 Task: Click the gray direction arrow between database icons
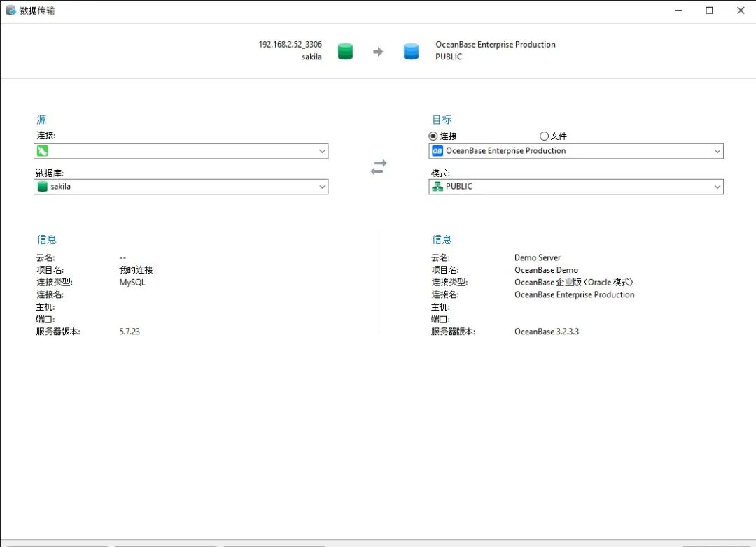(x=378, y=52)
